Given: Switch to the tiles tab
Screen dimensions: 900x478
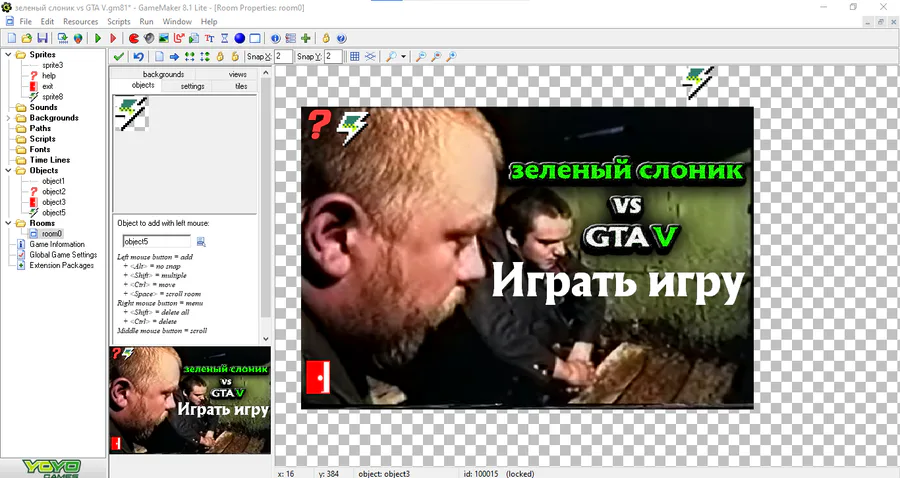Looking at the screenshot, I should click(x=241, y=86).
